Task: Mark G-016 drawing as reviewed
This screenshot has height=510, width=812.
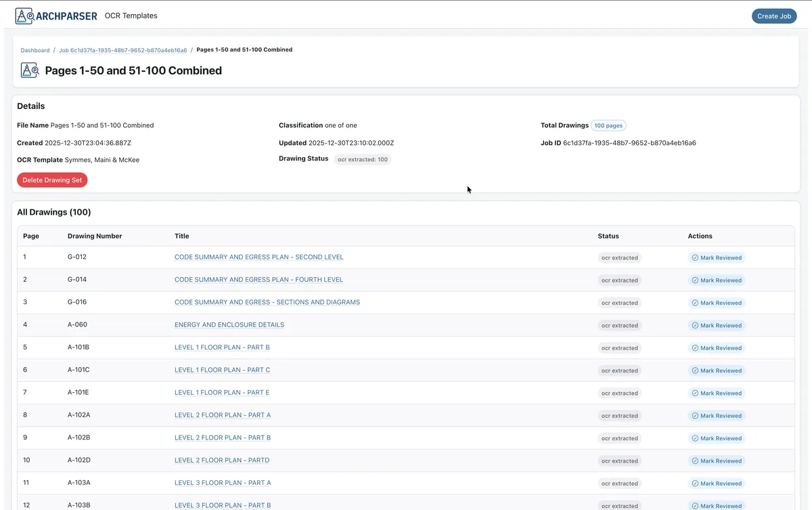Action: pos(717,303)
